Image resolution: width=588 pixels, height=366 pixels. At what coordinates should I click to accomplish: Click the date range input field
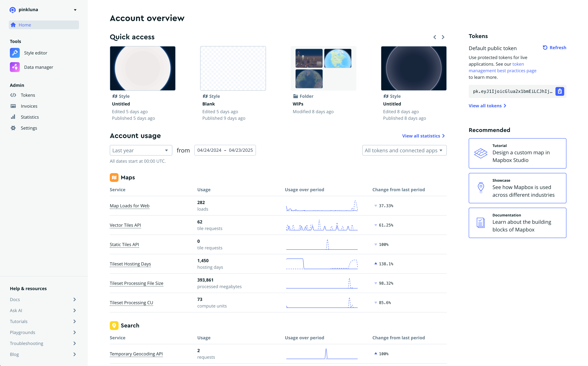[225, 150]
